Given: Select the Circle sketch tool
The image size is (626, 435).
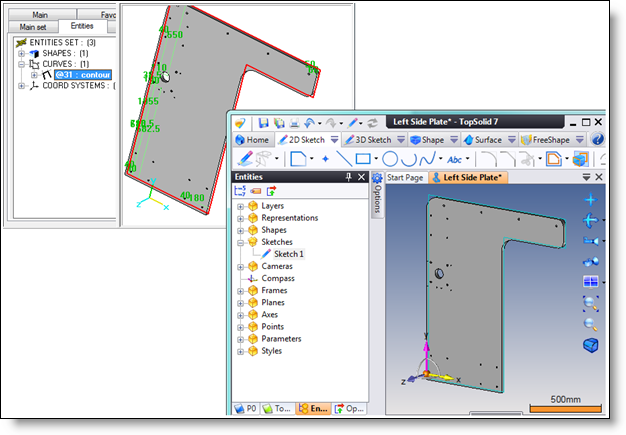Looking at the screenshot, I should coord(392,159).
